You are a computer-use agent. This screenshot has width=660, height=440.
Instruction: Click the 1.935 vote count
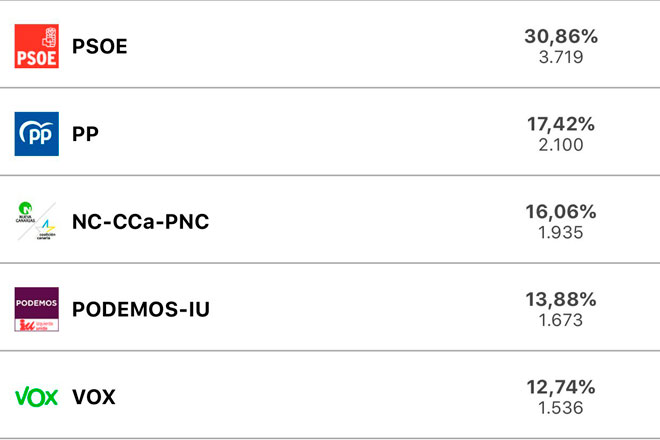560,232
